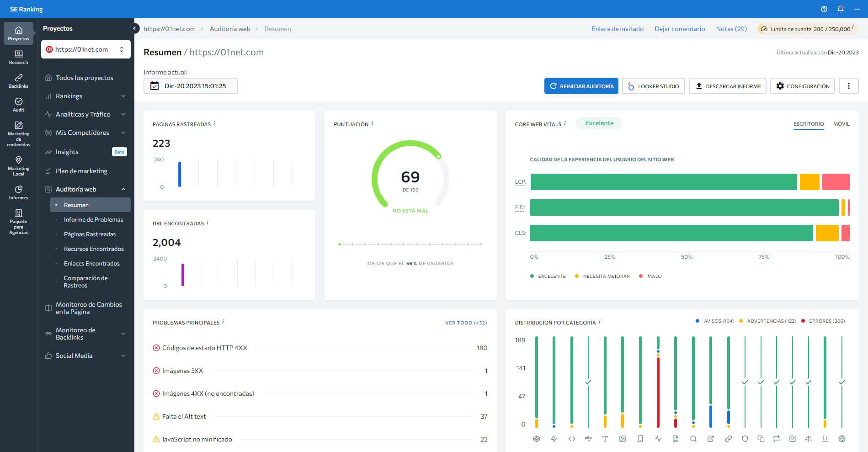Screen dimensions: 868x452
Task: Click the chain link category icon
Action: click(x=729, y=439)
